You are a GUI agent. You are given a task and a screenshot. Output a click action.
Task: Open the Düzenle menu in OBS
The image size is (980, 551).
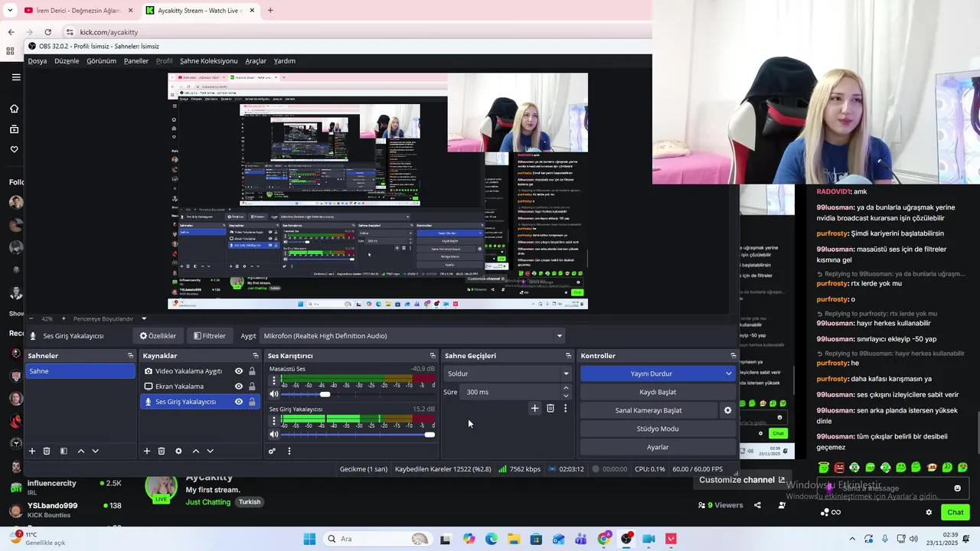coord(67,61)
